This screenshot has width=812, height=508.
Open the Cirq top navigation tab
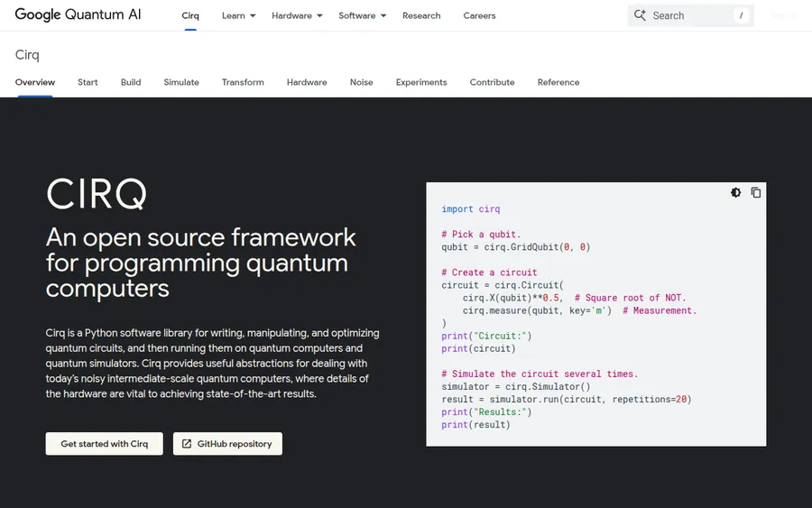tap(190, 15)
